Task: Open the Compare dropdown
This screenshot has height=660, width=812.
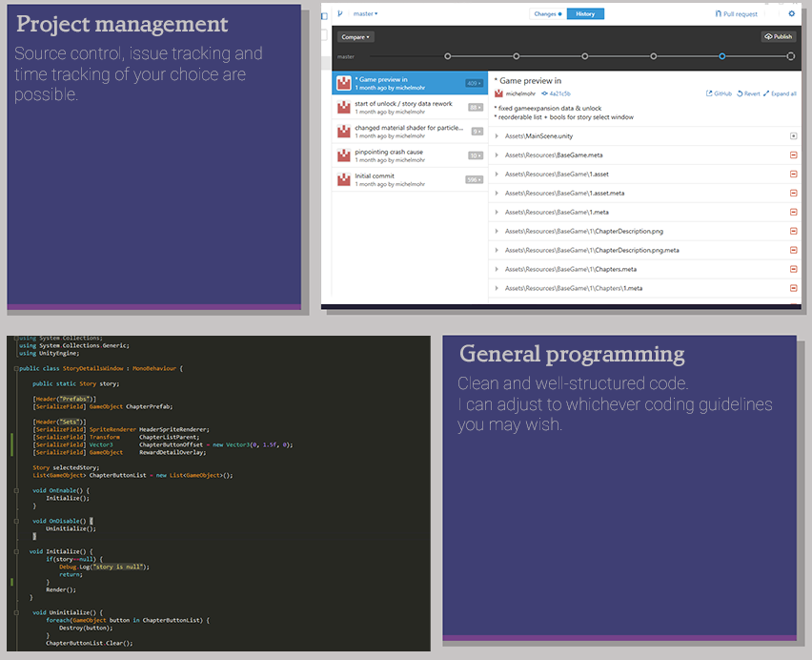Action: [355, 37]
